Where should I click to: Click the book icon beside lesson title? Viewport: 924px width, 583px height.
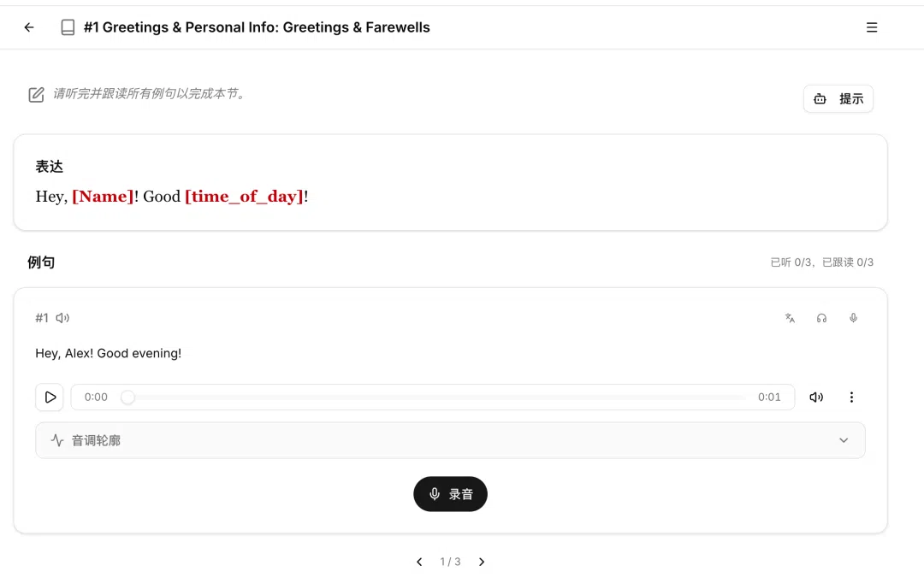[68, 27]
